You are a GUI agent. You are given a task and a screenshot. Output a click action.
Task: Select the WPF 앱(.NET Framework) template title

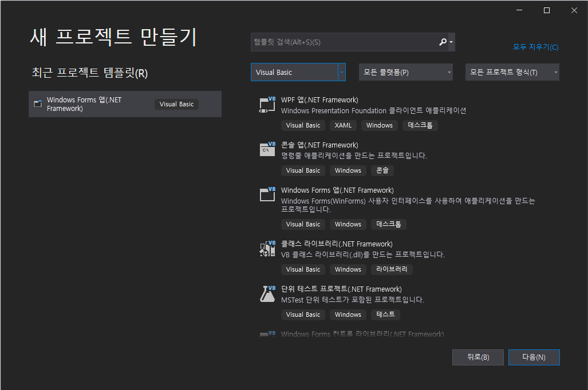tap(319, 100)
